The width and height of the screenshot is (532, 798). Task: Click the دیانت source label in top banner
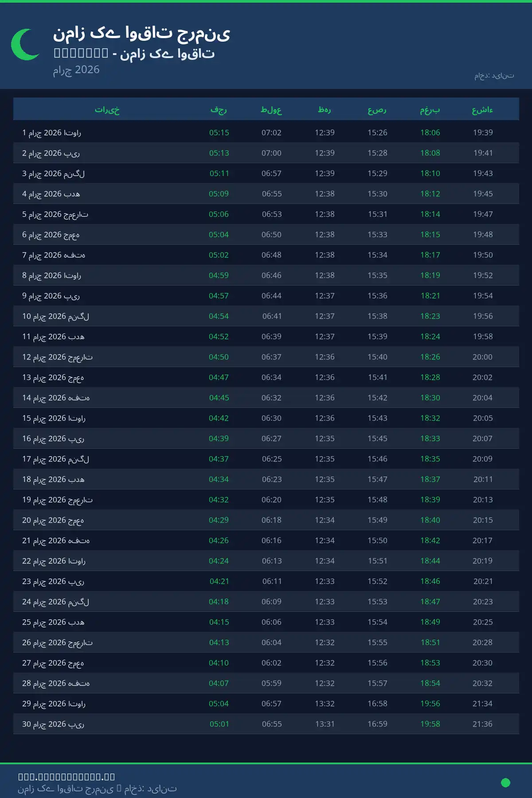tap(494, 76)
